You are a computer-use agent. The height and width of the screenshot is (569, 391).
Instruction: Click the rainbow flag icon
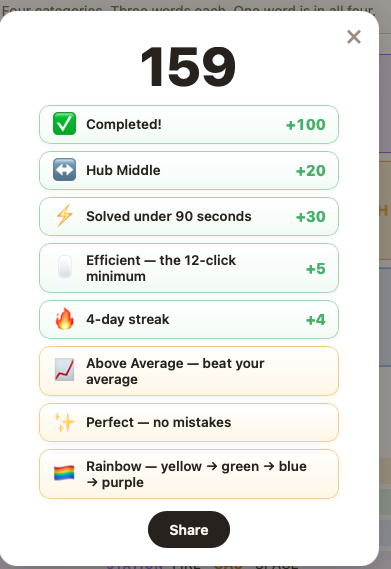click(64, 473)
